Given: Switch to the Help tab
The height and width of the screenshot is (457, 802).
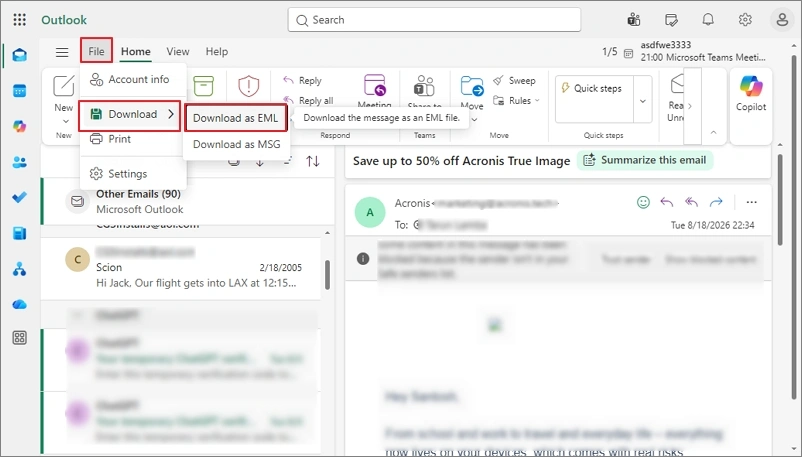Looking at the screenshot, I should (216, 52).
